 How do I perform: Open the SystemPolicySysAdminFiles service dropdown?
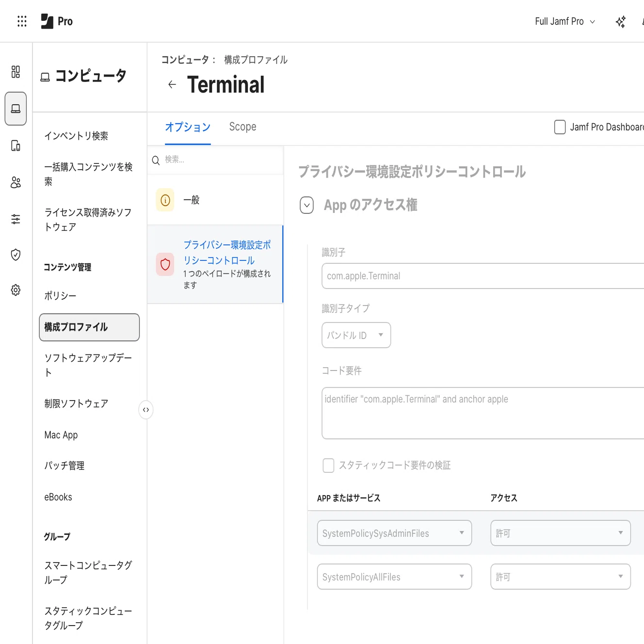394,533
